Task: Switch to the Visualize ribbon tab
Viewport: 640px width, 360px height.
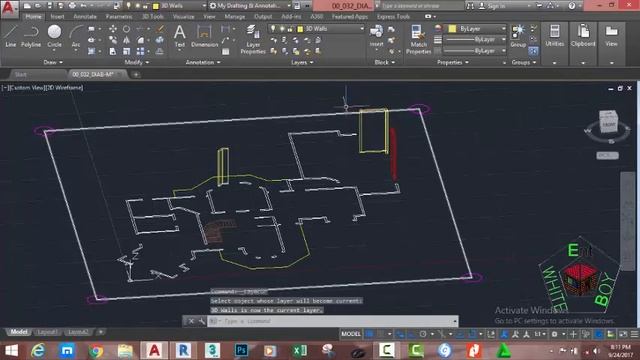Action: 183,17
